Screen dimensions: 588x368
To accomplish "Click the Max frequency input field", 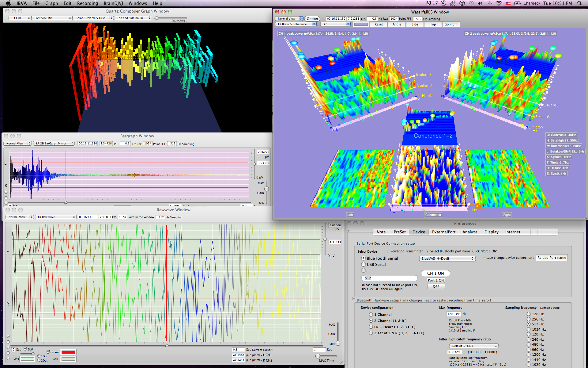I will (x=454, y=314).
